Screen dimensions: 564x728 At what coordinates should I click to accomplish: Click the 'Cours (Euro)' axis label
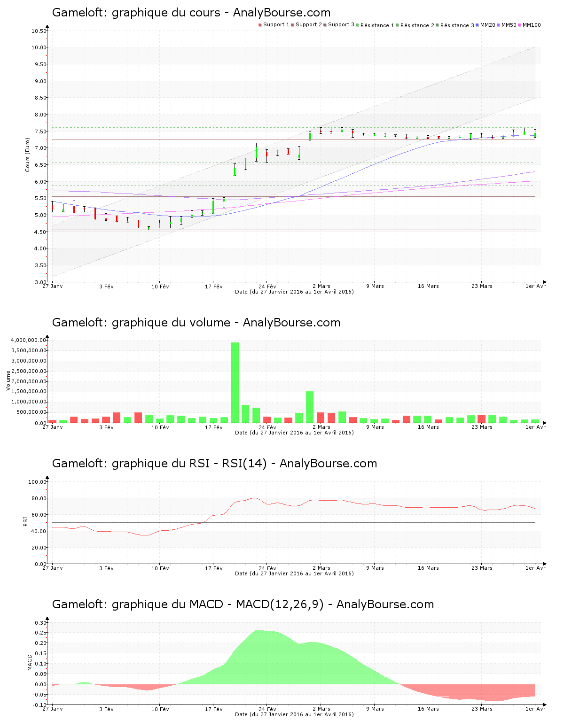click(x=27, y=155)
